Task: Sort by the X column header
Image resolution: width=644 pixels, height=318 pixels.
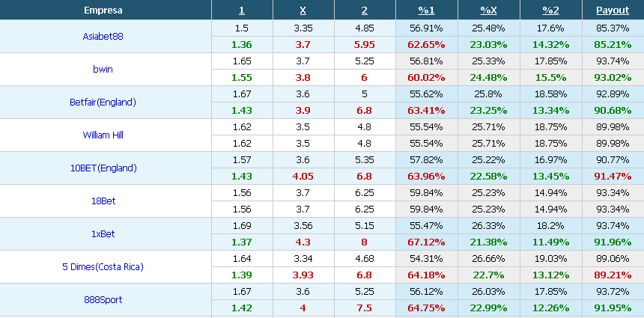Action: pyautogui.click(x=303, y=10)
